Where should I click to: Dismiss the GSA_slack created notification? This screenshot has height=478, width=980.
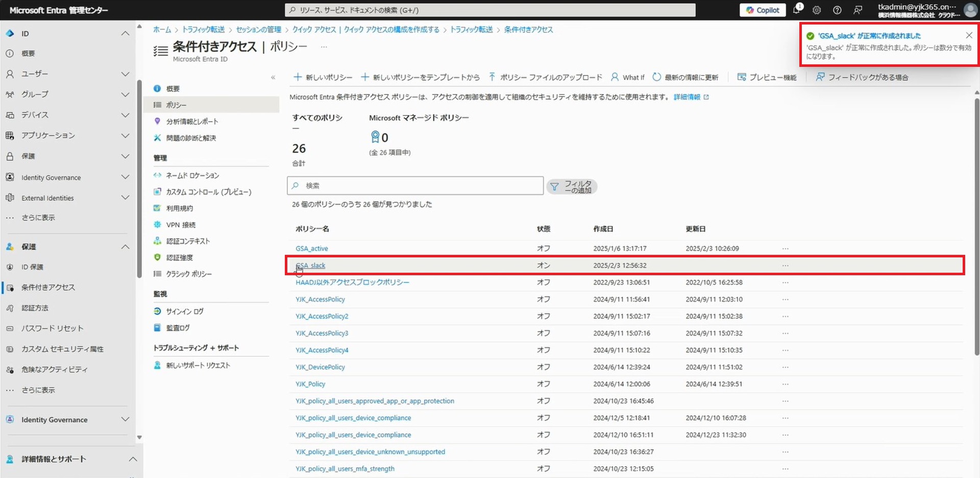[969, 35]
